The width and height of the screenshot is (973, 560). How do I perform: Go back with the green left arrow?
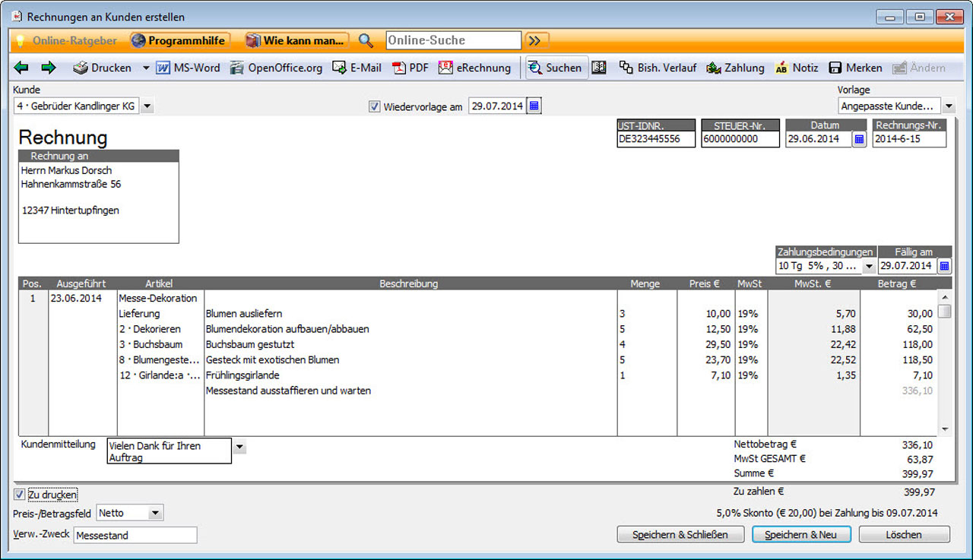[x=21, y=68]
